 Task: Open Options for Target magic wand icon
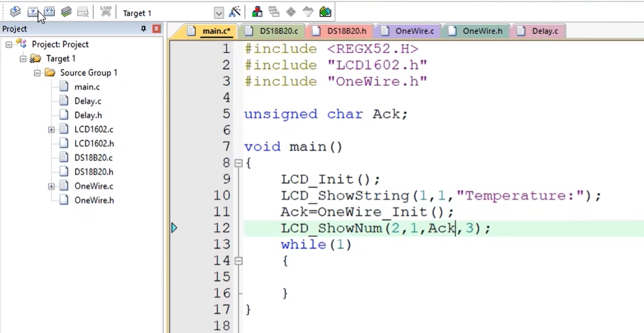(x=235, y=12)
